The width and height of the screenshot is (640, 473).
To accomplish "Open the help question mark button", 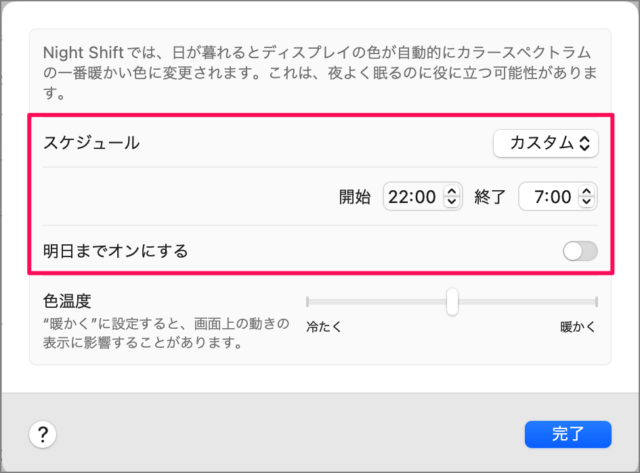I will (43, 434).
